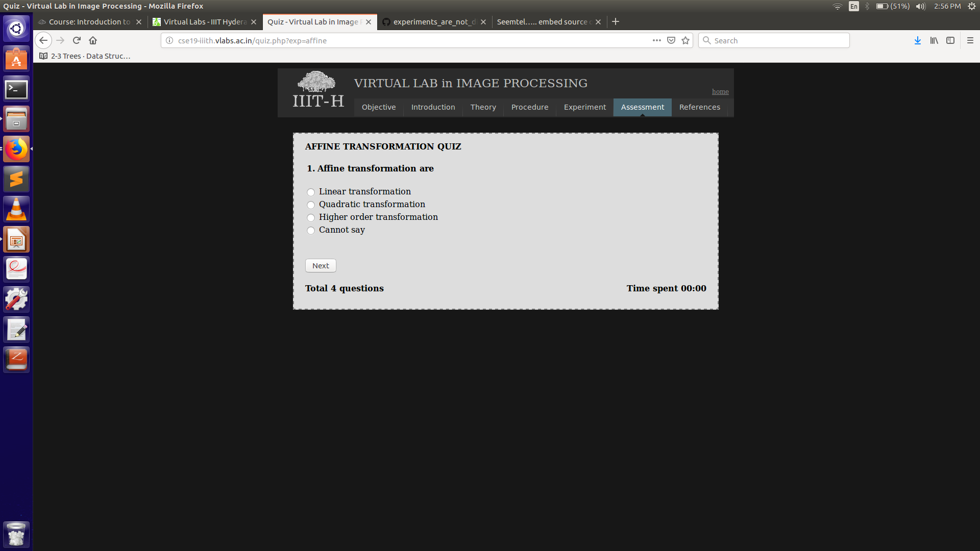The height and width of the screenshot is (551, 980).
Task: Launch VLC from the dock
Action: tap(16, 209)
